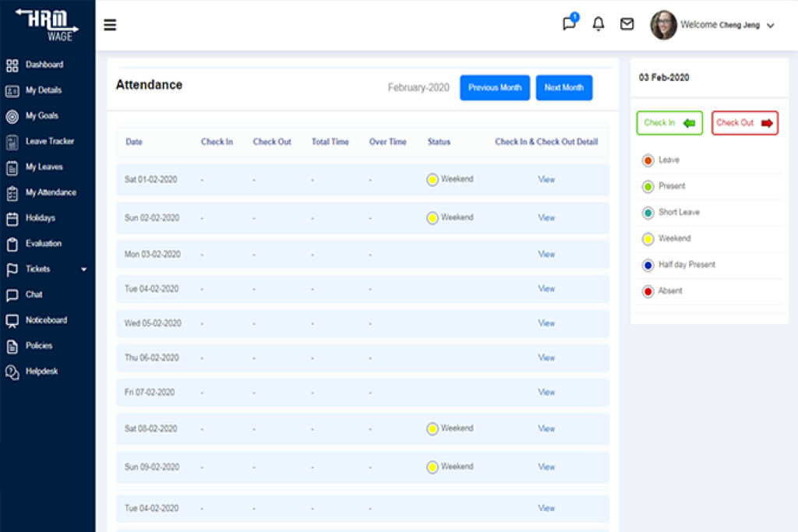Click the red Absent legend dot
The width and height of the screenshot is (798, 532).
(648, 291)
